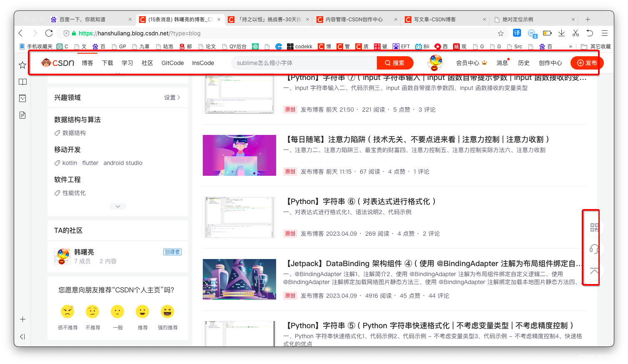Click the undo arrow toolbar icon
Image resolution: width=628 pixels, height=364 pixels.
click(x=590, y=33)
